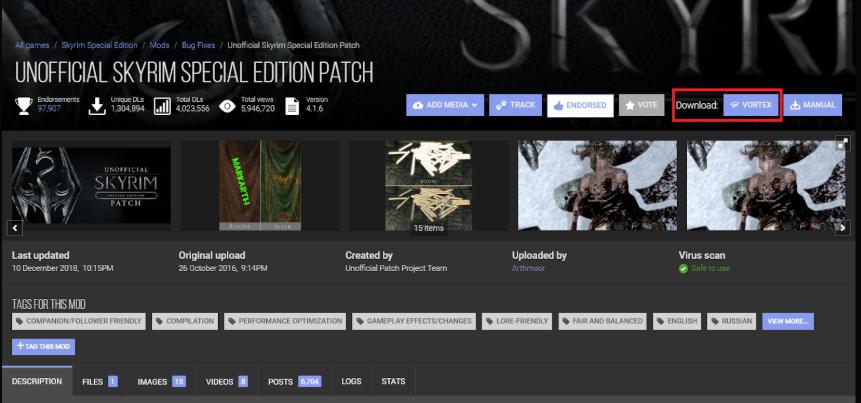
Task: Open the Add Media dropdown
Action: click(445, 105)
